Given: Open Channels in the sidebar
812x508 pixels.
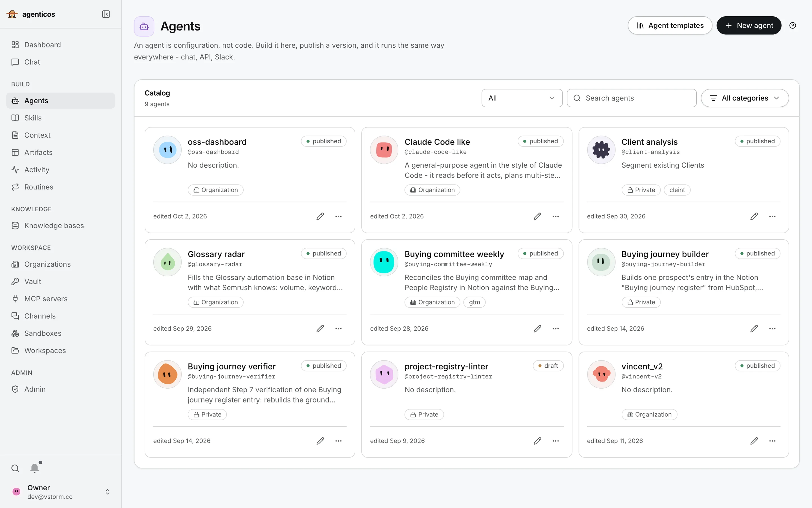Looking at the screenshot, I should [x=61, y=316].
